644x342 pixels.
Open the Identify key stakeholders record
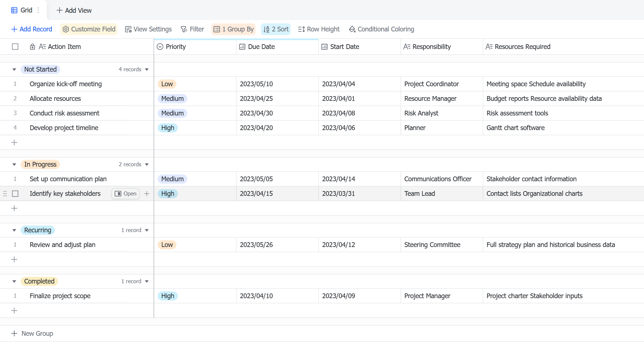125,194
